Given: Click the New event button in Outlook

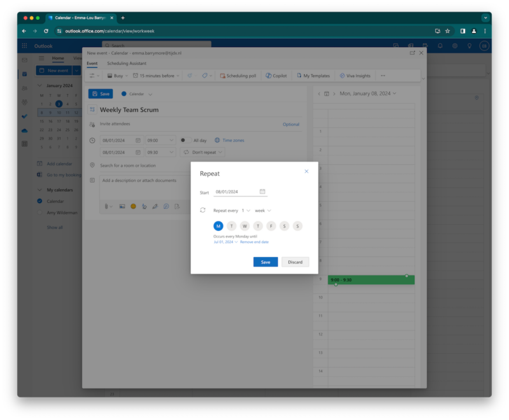Looking at the screenshot, I should (54, 71).
